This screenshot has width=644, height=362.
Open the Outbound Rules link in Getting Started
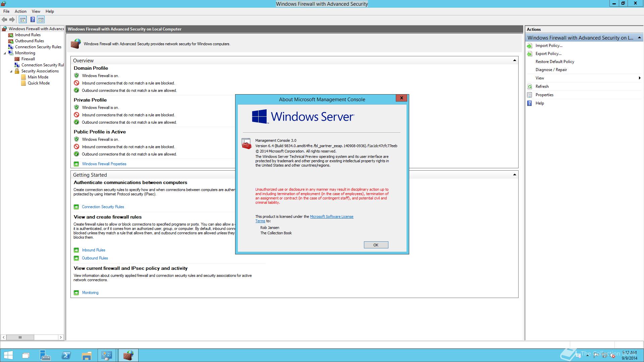tap(95, 258)
